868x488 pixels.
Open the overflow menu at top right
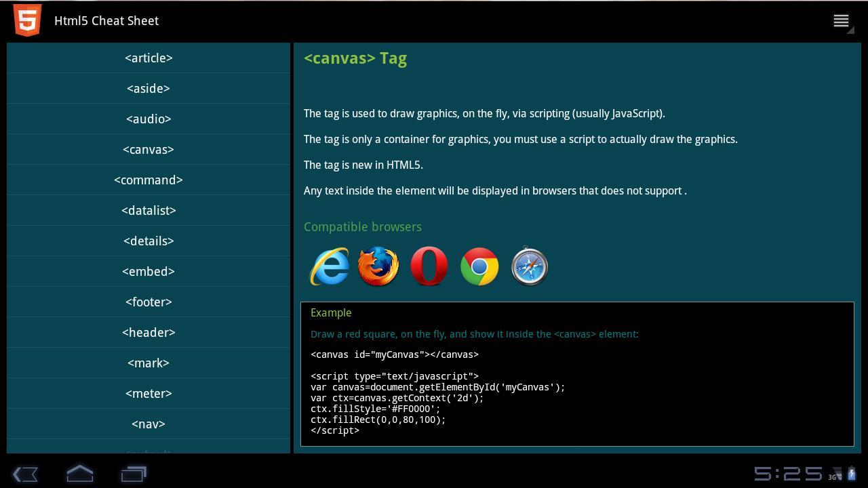point(840,20)
